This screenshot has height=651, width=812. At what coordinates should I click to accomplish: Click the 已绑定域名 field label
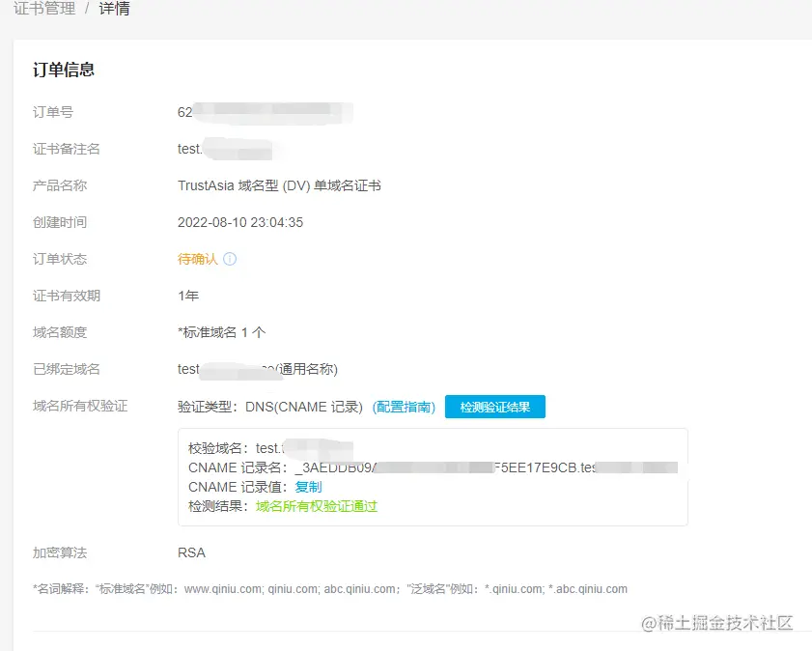(x=67, y=369)
